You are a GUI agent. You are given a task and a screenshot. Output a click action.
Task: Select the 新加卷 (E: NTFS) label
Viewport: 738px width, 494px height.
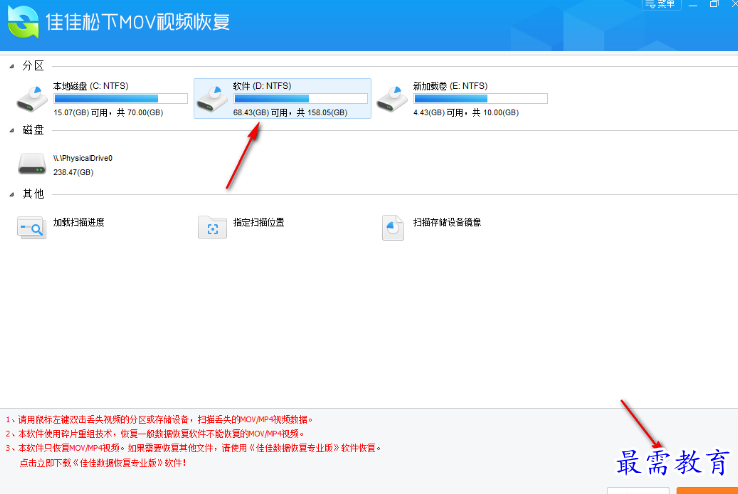[x=450, y=86]
